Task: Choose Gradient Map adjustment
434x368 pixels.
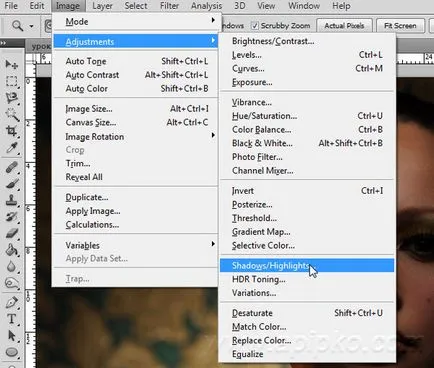Action: click(x=307, y=232)
